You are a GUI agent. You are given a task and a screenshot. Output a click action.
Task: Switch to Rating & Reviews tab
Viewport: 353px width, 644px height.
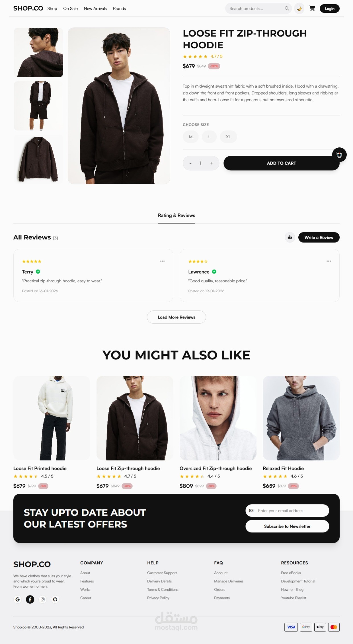(x=176, y=215)
